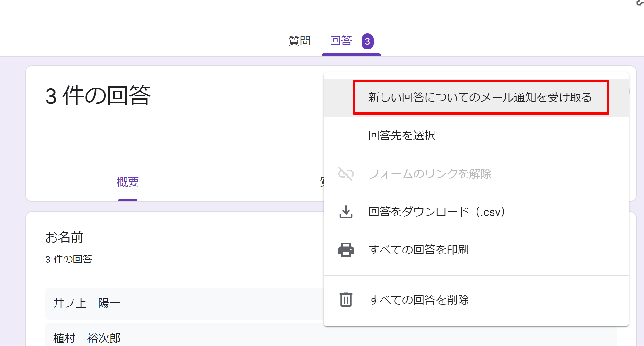644x346 pixels.
Task: Click the unlink form chain icon
Action: (346, 174)
